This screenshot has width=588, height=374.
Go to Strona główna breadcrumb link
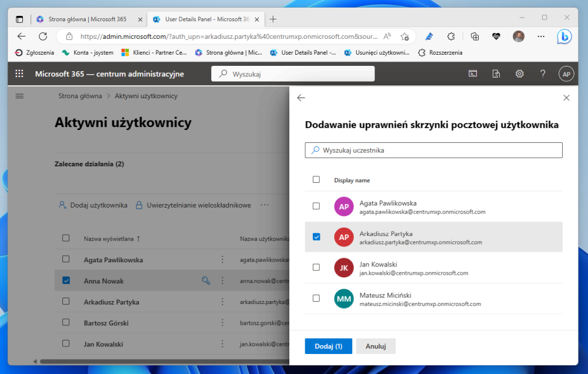point(80,96)
